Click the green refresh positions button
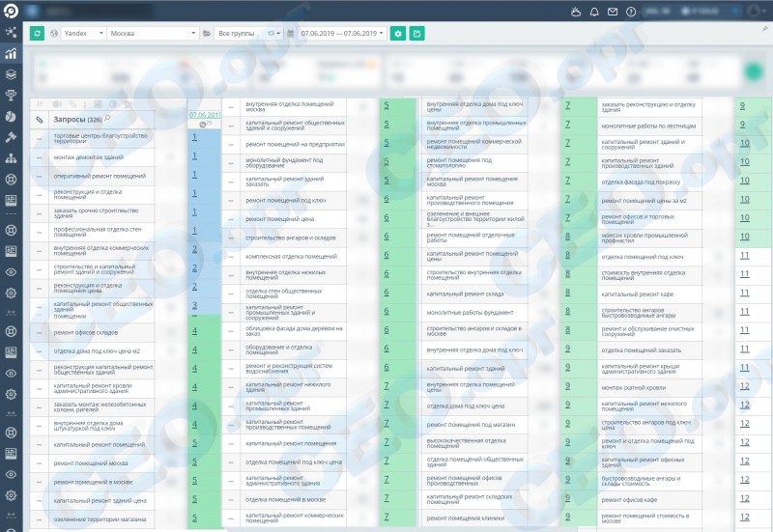Viewport: 773px width, 532px height. point(37,33)
